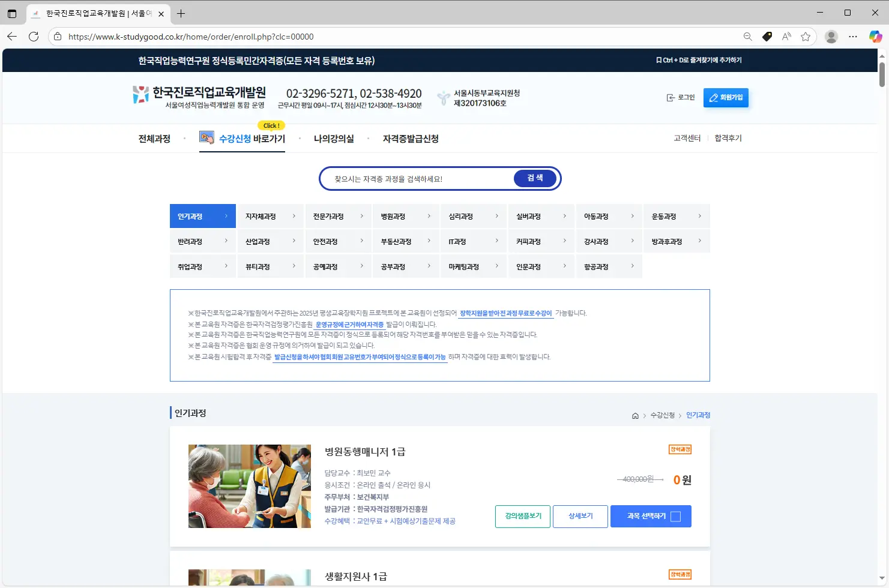This screenshot has height=588, width=889.
Task: Click the breadcrumb home icon
Action: [x=635, y=416]
